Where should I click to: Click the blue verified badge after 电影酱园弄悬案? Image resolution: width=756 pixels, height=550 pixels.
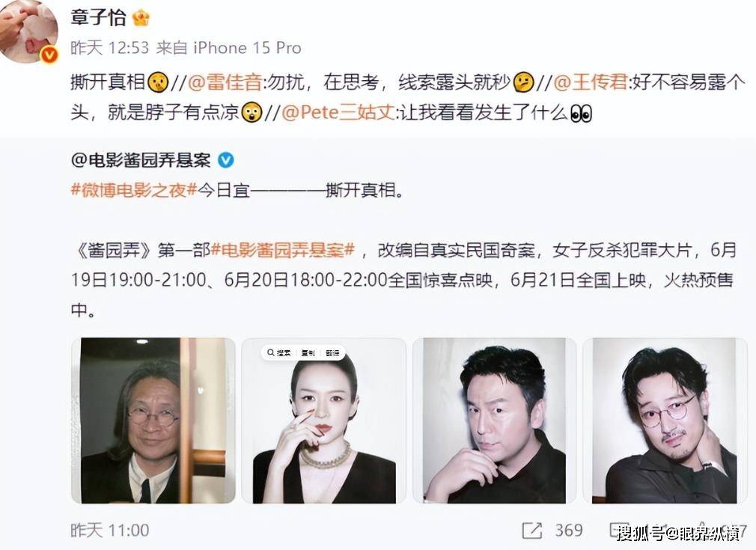[226, 160]
